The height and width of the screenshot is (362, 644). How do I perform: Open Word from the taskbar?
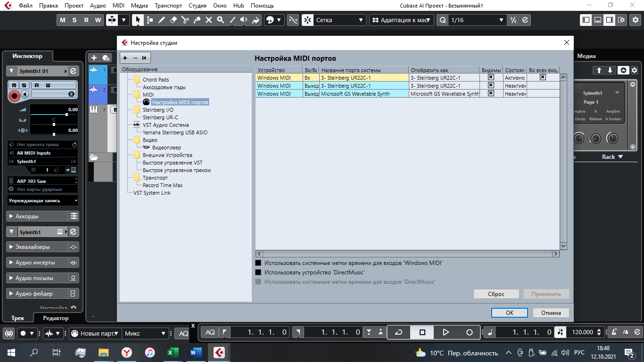(195, 352)
